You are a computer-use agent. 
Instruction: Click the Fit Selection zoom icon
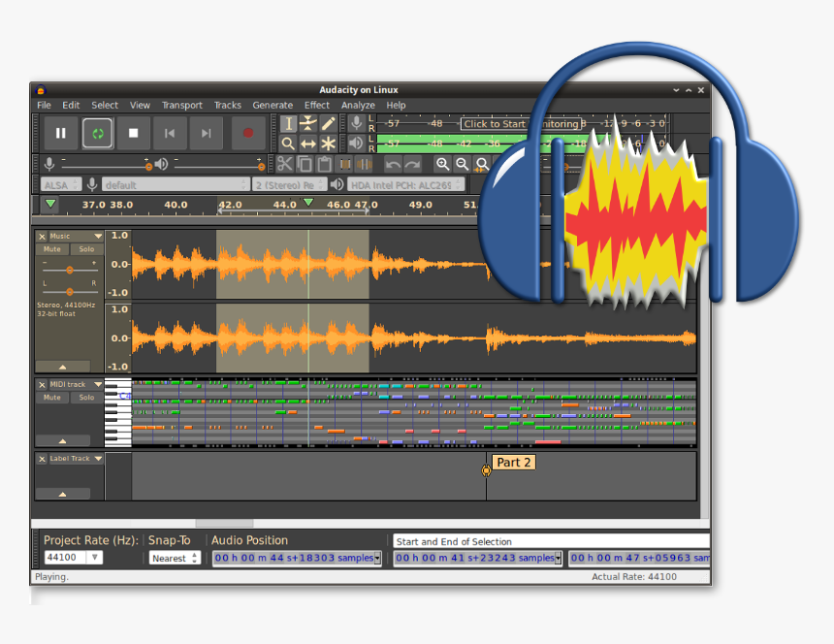(482, 164)
